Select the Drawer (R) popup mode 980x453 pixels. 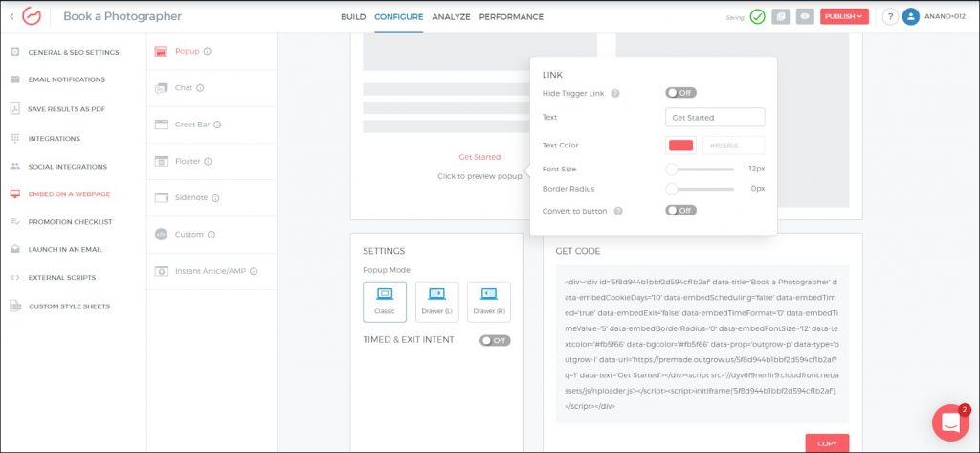[x=488, y=301]
